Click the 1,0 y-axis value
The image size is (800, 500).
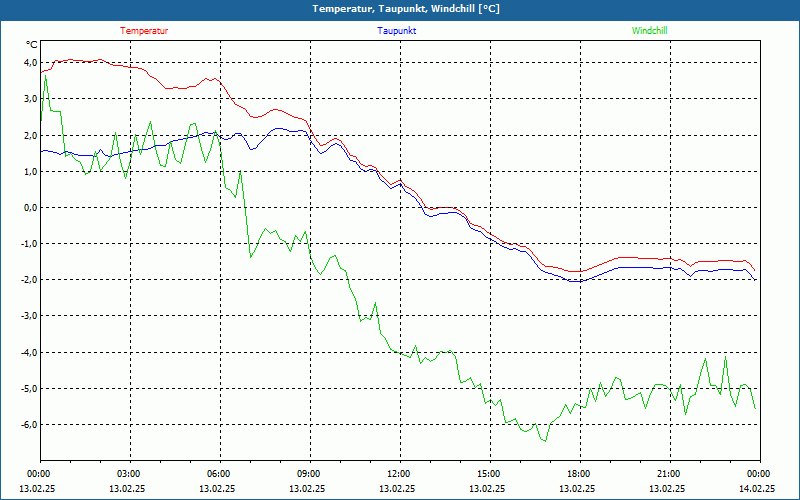(x=32, y=171)
